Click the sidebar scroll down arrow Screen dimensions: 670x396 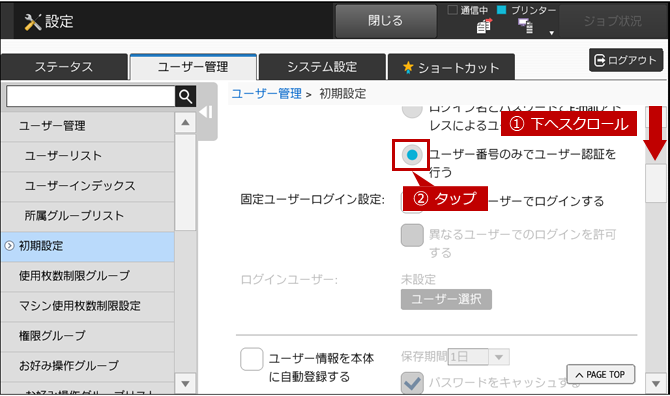tap(185, 384)
